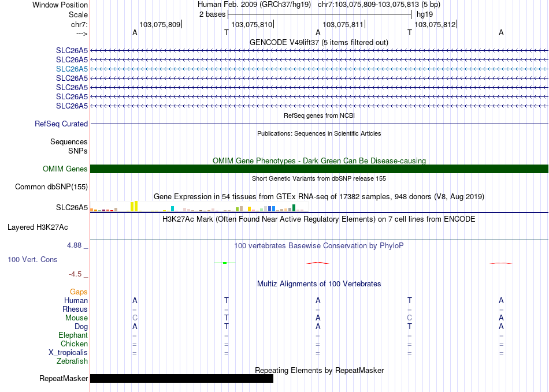Click the dark green bar in GTEx chart

click(294, 208)
